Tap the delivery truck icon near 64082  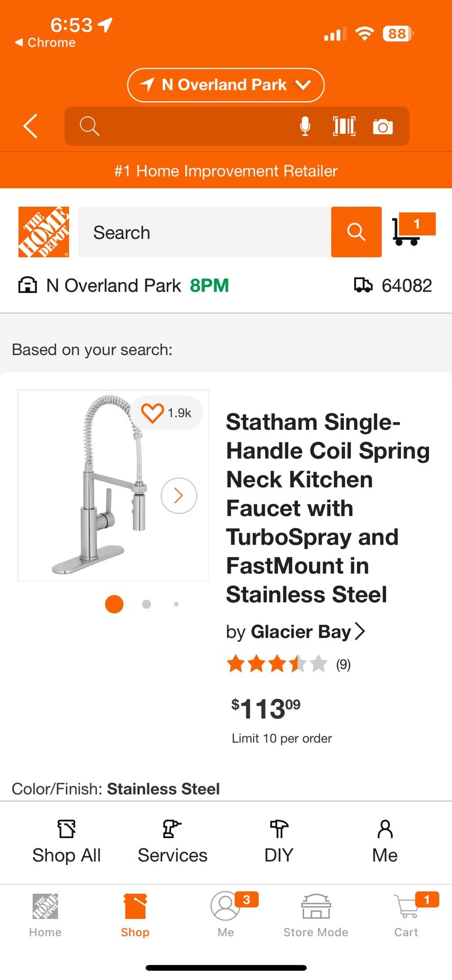click(x=364, y=285)
